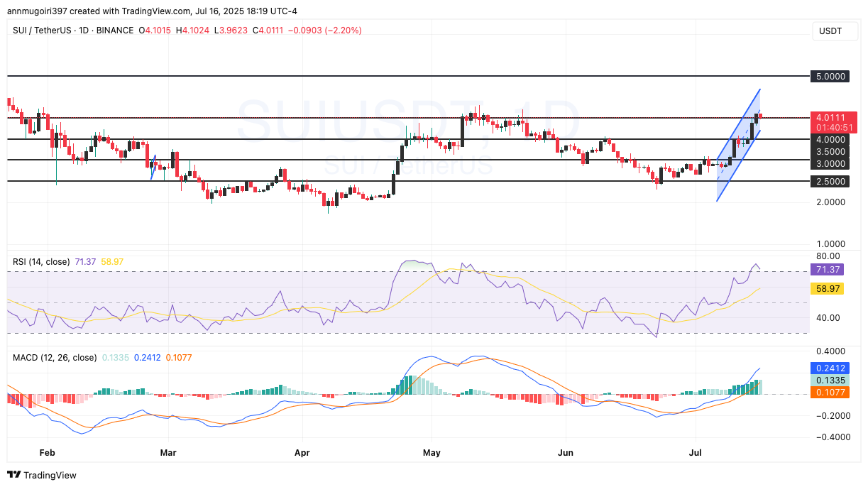
Task: Select the 2.5000 price axis label
Action: 830,181
